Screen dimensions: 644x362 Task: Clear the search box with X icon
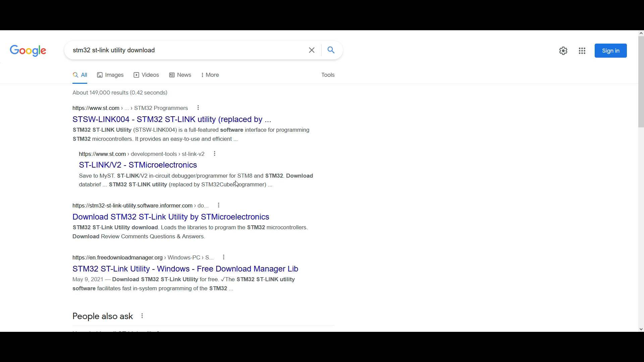pos(312,50)
